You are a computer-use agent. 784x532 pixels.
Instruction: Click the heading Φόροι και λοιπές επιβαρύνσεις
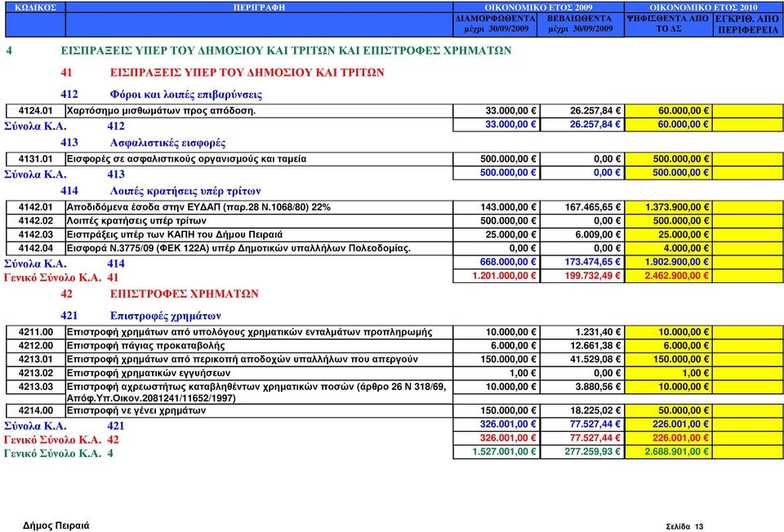click(186, 95)
